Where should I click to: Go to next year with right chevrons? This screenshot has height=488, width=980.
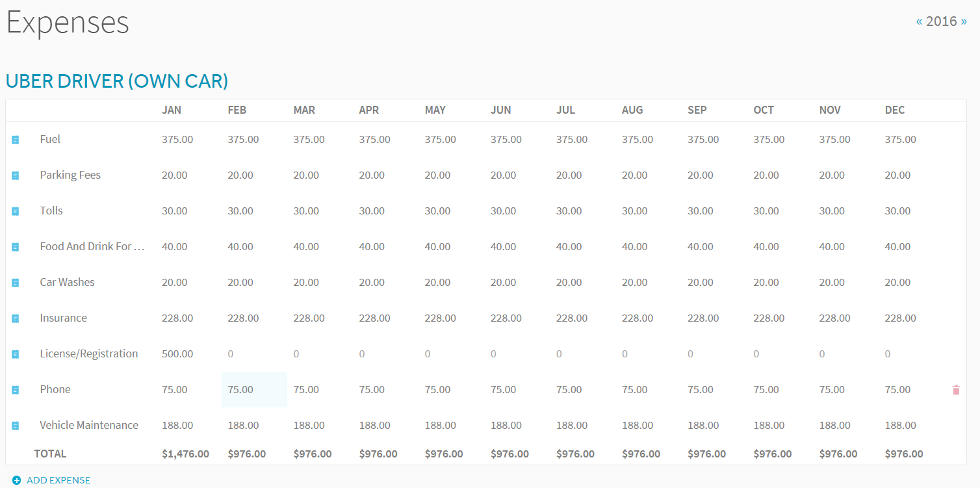click(x=964, y=21)
